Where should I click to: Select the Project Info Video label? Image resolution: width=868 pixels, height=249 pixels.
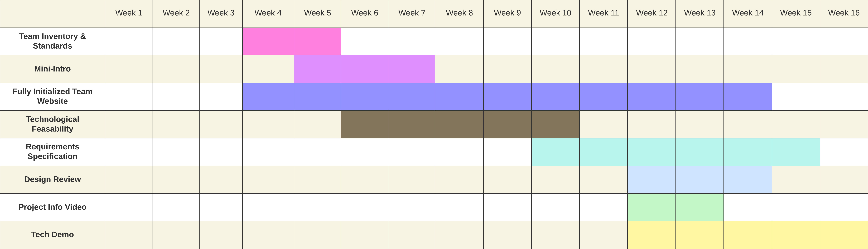click(x=53, y=207)
